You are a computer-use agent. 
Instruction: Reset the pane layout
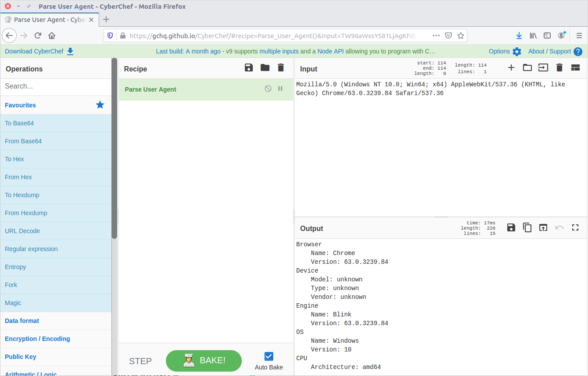coord(575,67)
